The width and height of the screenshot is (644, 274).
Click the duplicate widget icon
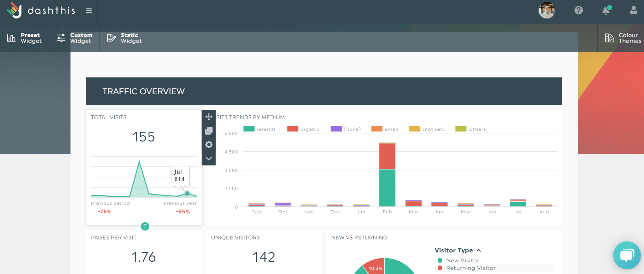tap(209, 131)
